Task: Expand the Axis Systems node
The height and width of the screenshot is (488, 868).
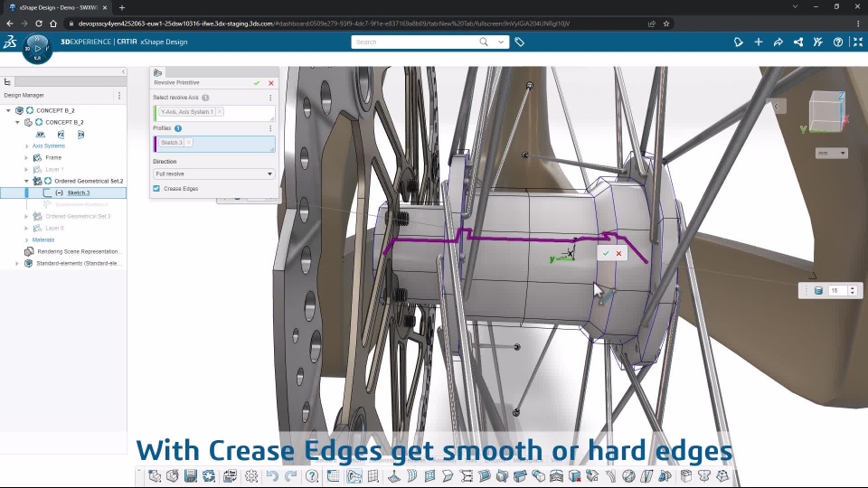Action: click(26, 146)
